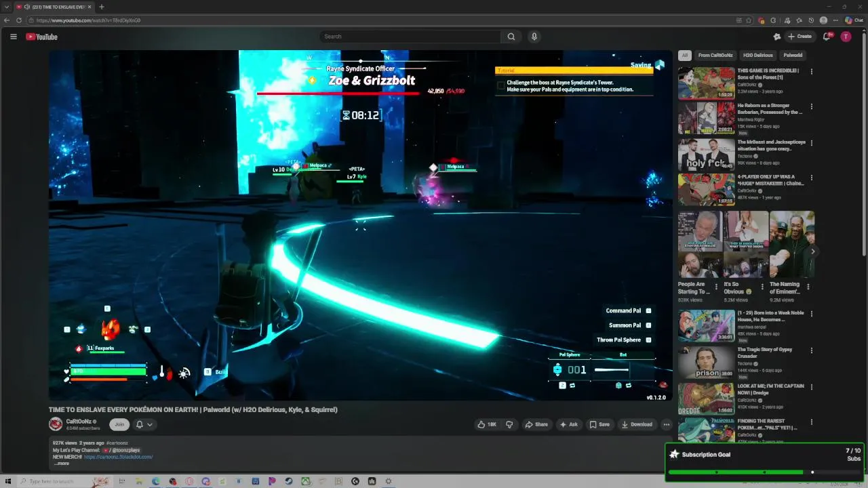
Task: Open the Windows Start menu
Action: tap(7, 481)
